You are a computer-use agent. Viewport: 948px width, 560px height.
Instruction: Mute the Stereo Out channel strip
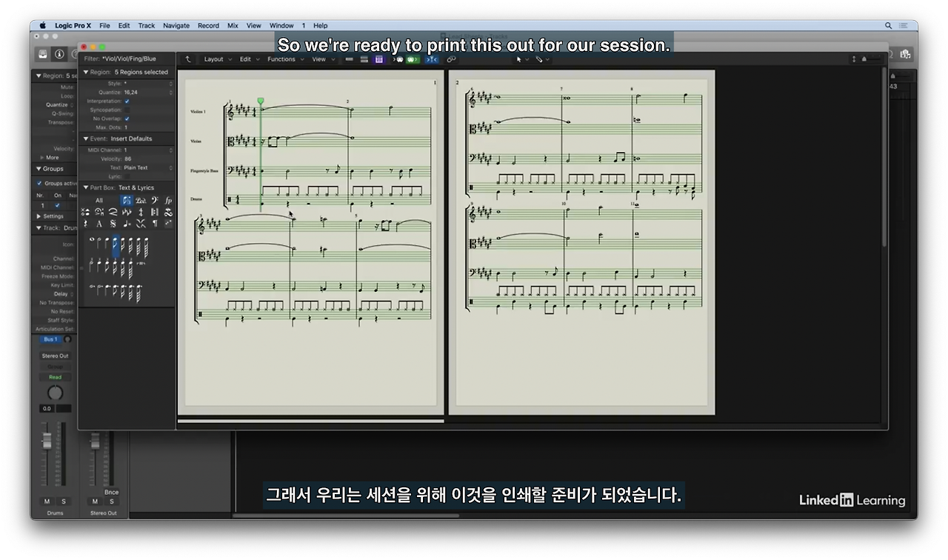(95, 501)
